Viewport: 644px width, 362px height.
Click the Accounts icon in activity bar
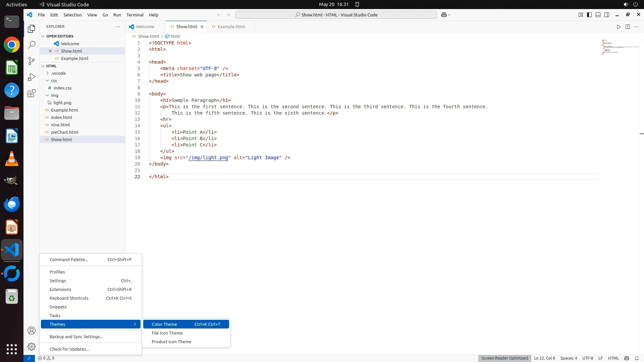(x=32, y=330)
